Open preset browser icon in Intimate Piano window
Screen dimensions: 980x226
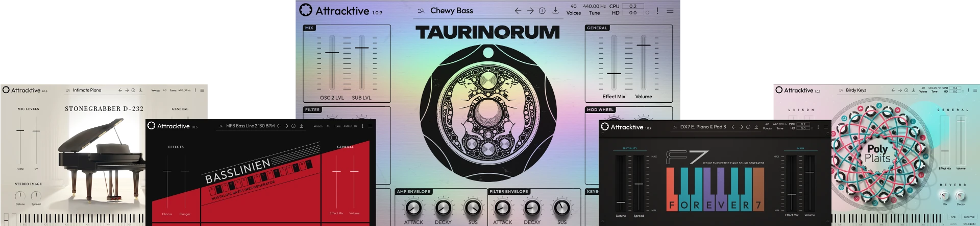[x=68, y=90]
